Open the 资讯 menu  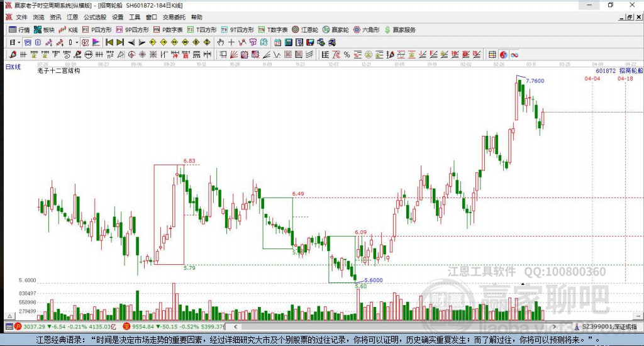[55, 17]
